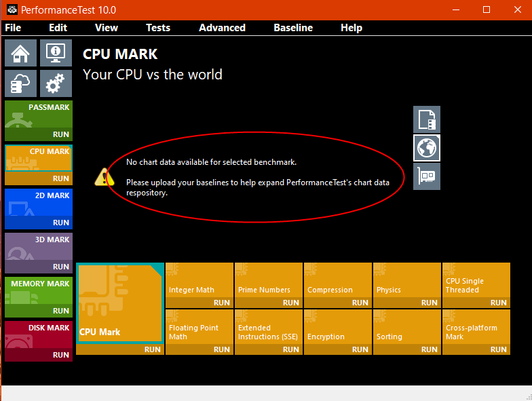This screenshot has width=532, height=401.
Task: Open the Advanced menu
Action: tap(222, 28)
